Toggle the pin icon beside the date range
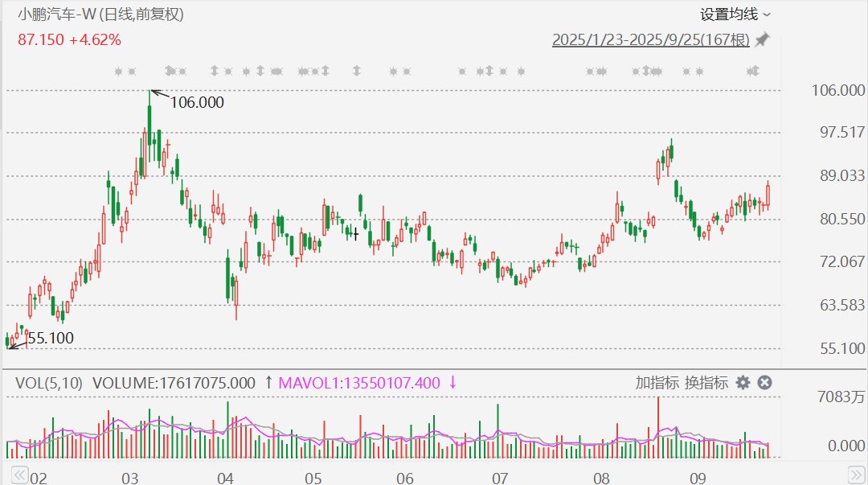The width and height of the screenshot is (868, 485). coord(762,39)
